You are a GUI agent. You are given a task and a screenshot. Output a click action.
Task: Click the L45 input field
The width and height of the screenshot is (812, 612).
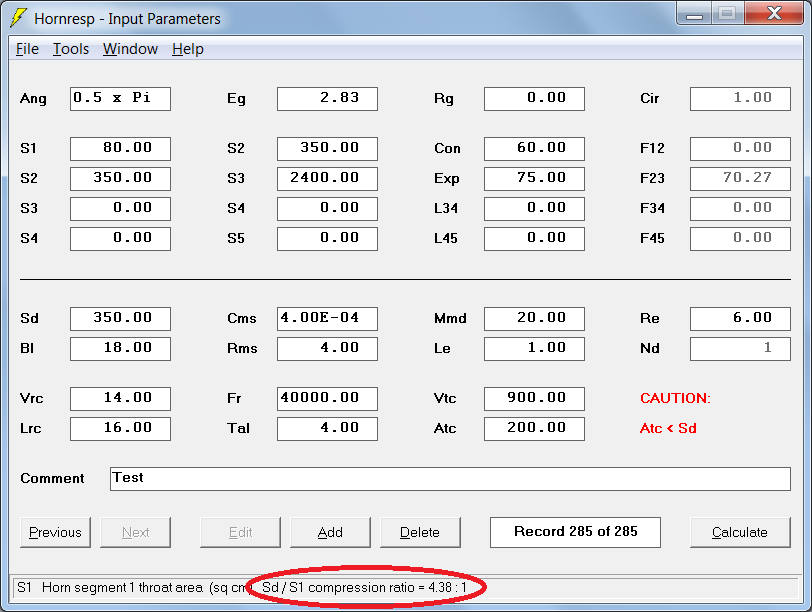[534, 239]
